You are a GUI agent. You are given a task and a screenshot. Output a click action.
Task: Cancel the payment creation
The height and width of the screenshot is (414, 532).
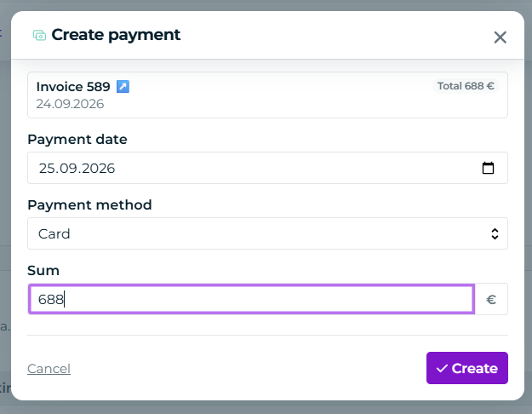(49, 369)
